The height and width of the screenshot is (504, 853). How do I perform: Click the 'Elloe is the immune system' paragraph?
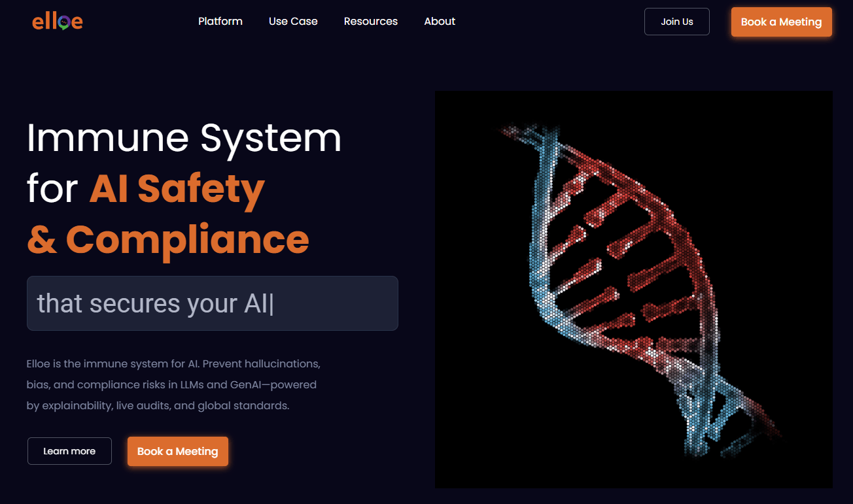tap(173, 384)
